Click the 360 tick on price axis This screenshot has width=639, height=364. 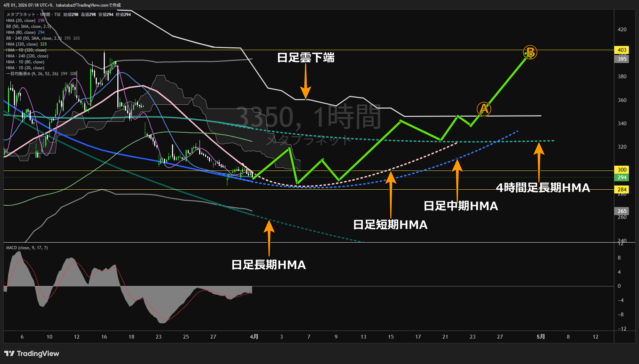[x=622, y=100]
